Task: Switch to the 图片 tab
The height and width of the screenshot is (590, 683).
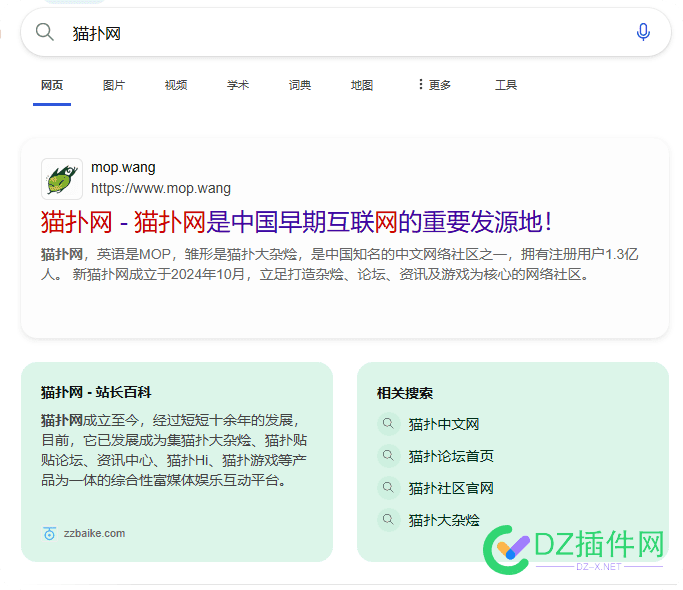Action: pos(114,85)
